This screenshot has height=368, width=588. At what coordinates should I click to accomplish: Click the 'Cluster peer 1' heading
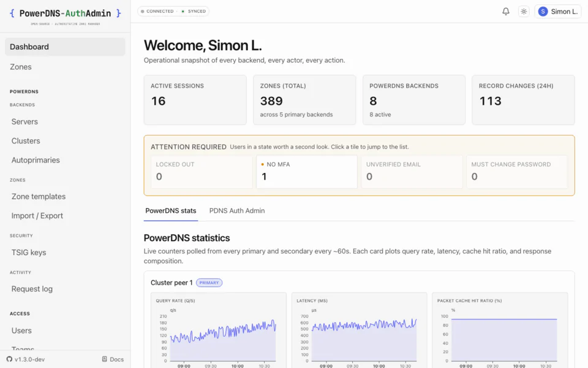pyautogui.click(x=171, y=282)
